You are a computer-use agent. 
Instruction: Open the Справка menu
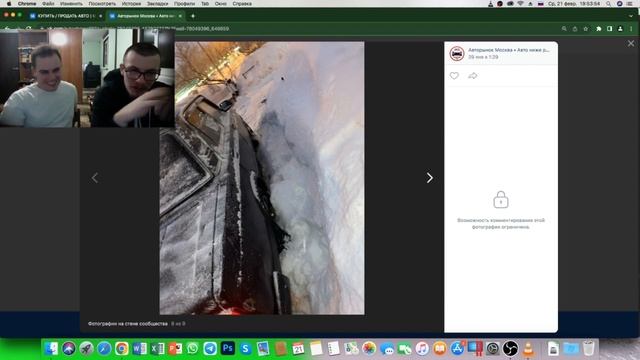242,4
